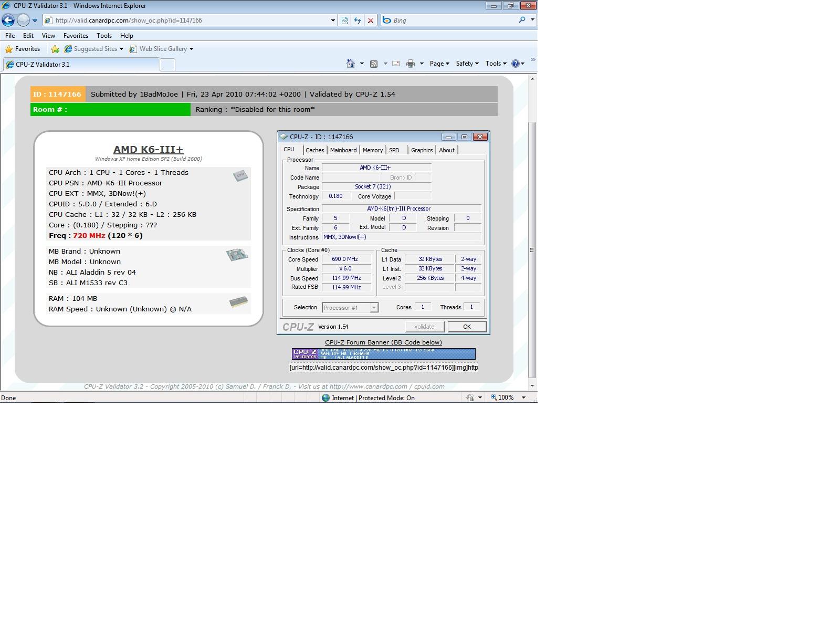Viewport: 840px width, 627px height.
Task: Open the search provider dropdown arrow
Action: pos(532,20)
